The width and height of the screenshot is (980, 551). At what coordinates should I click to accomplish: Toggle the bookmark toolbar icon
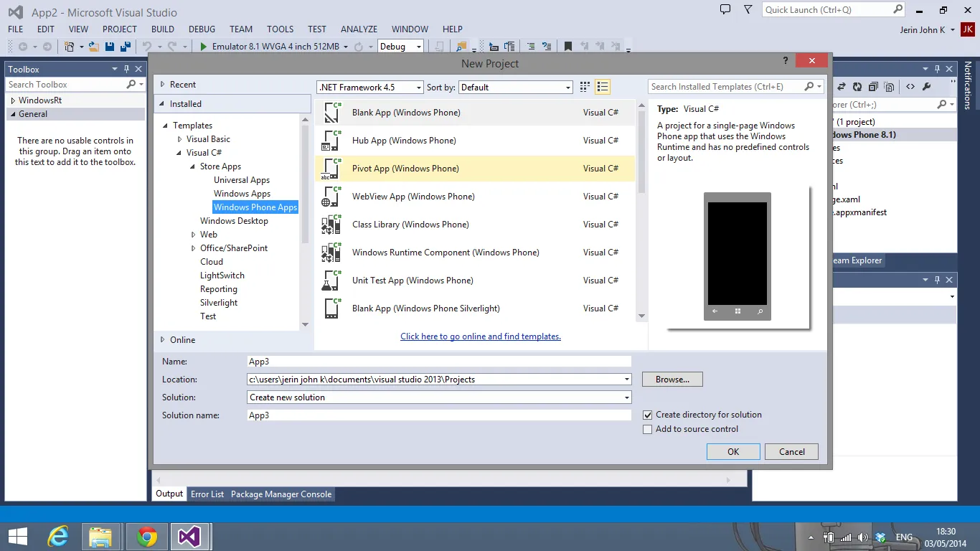[x=568, y=47]
